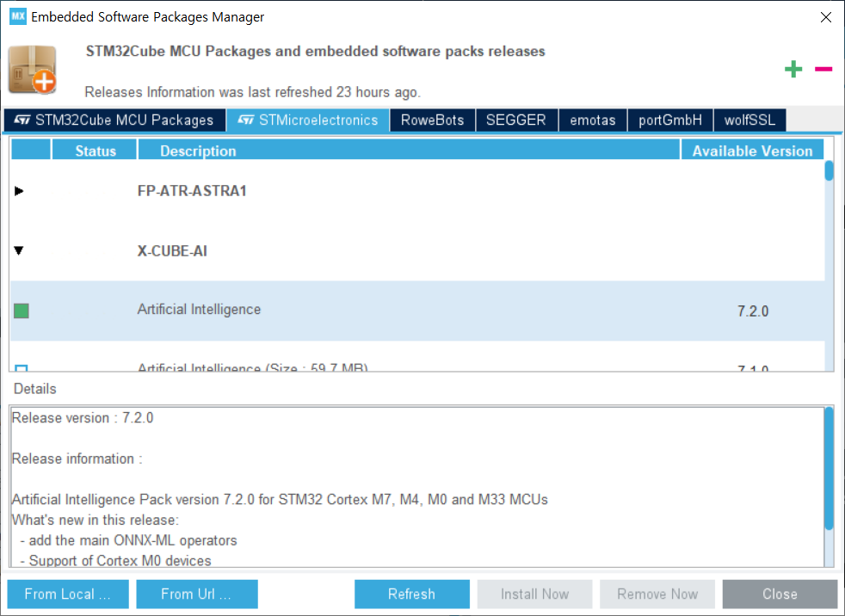
Task: Hit Refresh to update releases
Action: pyautogui.click(x=411, y=594)
